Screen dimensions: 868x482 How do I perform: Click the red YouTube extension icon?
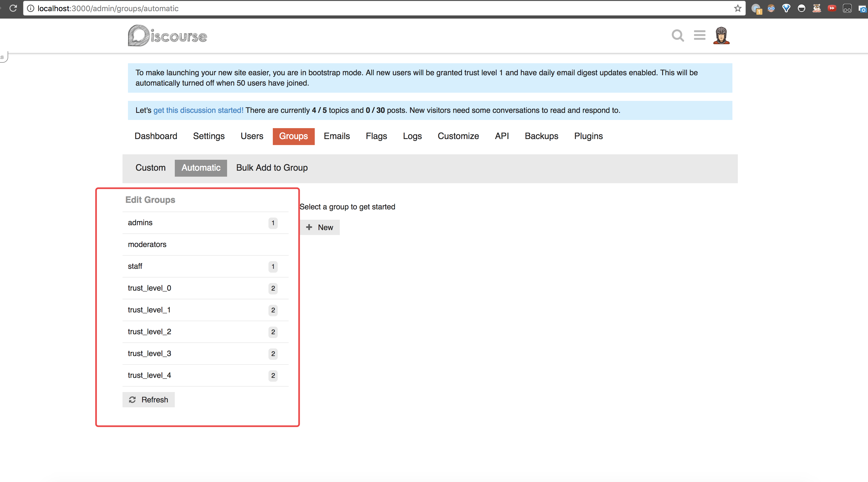coord(832,8)
